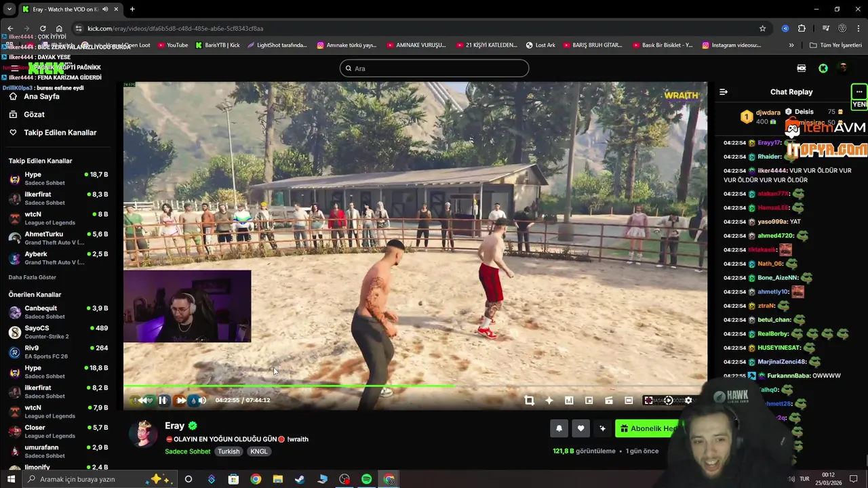
Task: Reload the page in Chrome
Action: 43,28
